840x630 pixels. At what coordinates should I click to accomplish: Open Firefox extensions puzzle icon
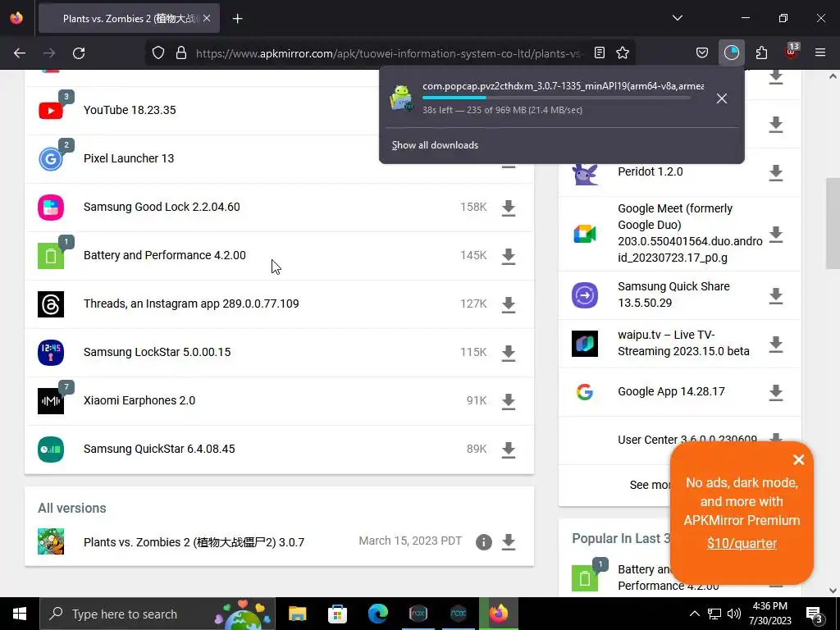pos(761,52)
